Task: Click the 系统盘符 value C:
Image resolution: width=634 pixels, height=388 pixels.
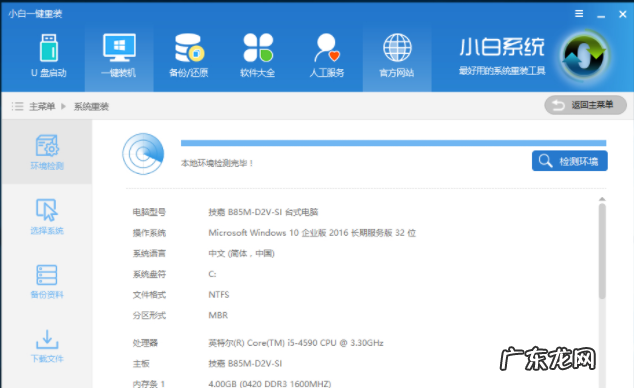Action: tap(212, 274)
